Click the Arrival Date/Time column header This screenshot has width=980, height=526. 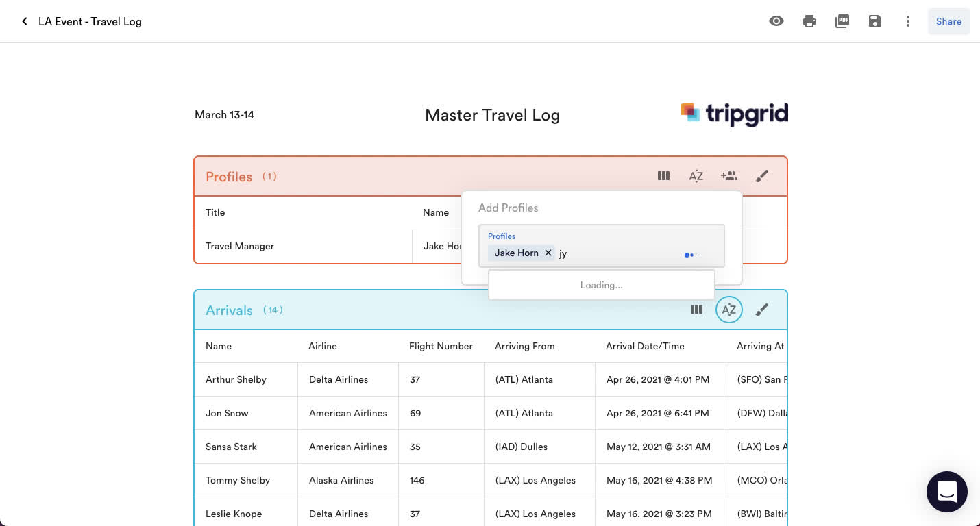tap(644, 346)
